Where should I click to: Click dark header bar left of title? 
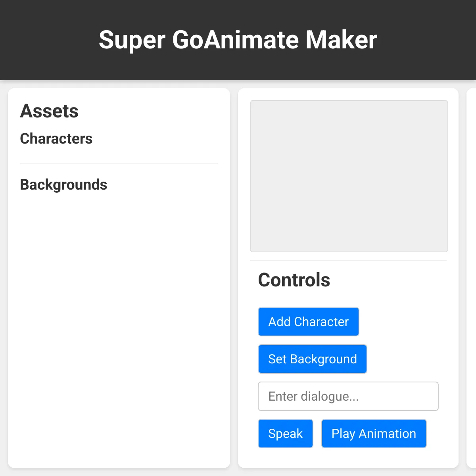point(48,40)
